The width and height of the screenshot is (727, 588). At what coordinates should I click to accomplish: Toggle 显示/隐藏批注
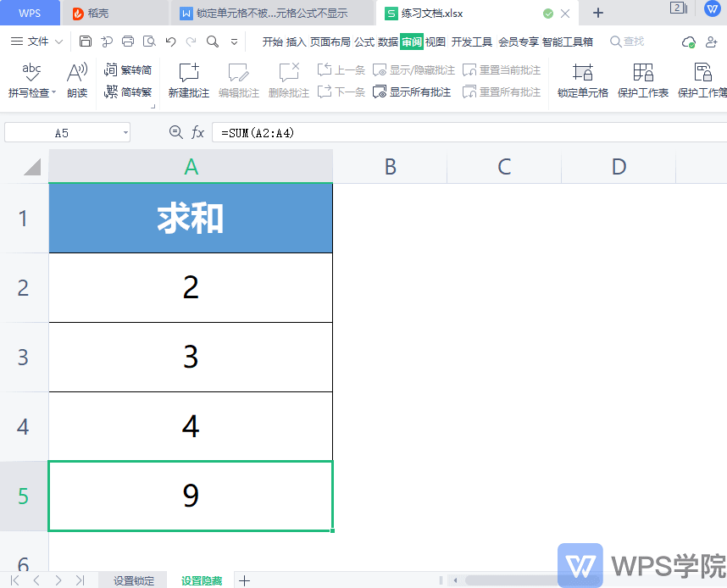[x=414, y=70]
